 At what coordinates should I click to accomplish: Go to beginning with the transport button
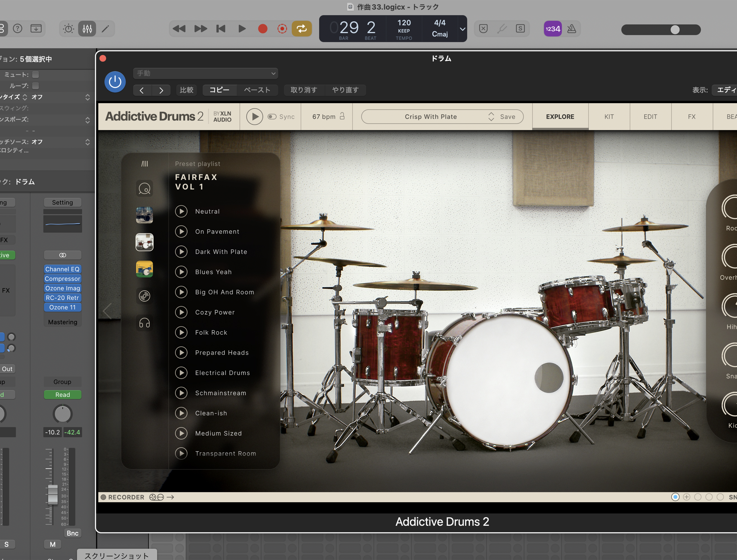pyautogui.click(x=221, y=29)
